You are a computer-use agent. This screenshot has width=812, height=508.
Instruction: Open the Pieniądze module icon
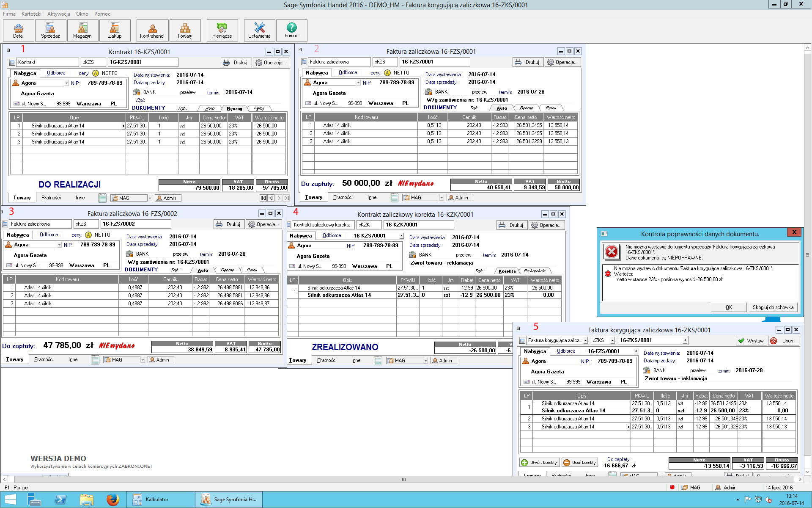point(222,30)
